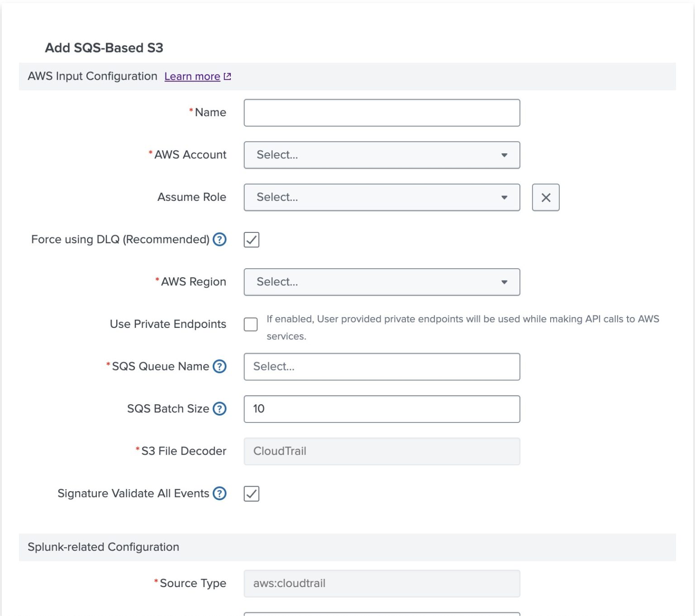The width and height of the screenshot is (695, 616).
Task: Follow the Learn more link
Action: 192,76
